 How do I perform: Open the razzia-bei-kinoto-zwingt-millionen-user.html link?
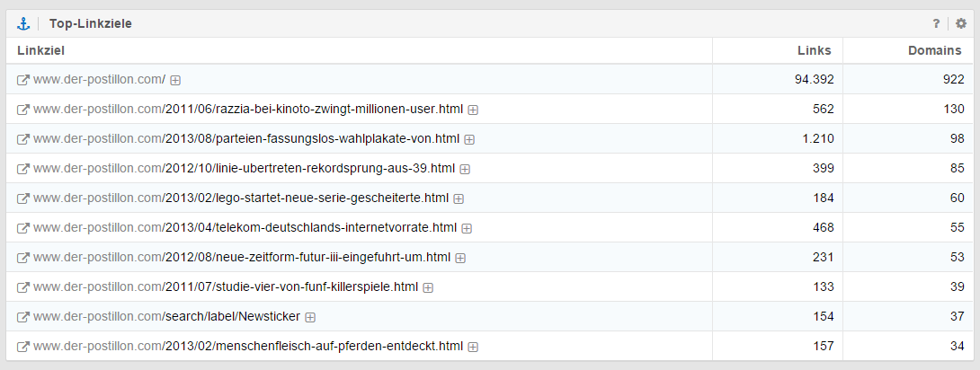pyautogui.click(x=313, y=110)
